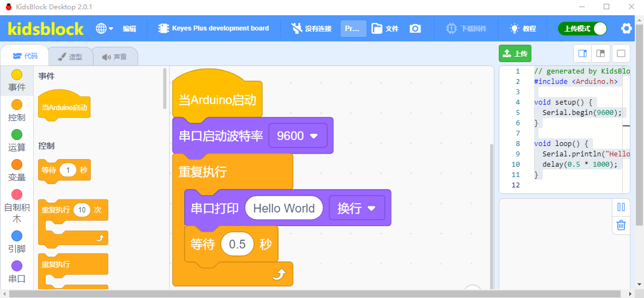Pause the serial monitor output
Viewport: 644px width, 298px height.
tap(621, 207)
